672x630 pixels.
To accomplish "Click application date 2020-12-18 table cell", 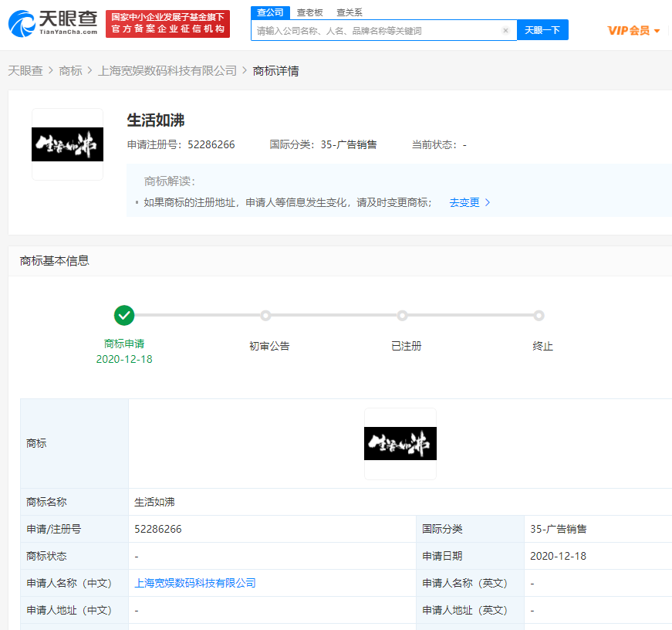I will tap(558, 556).
